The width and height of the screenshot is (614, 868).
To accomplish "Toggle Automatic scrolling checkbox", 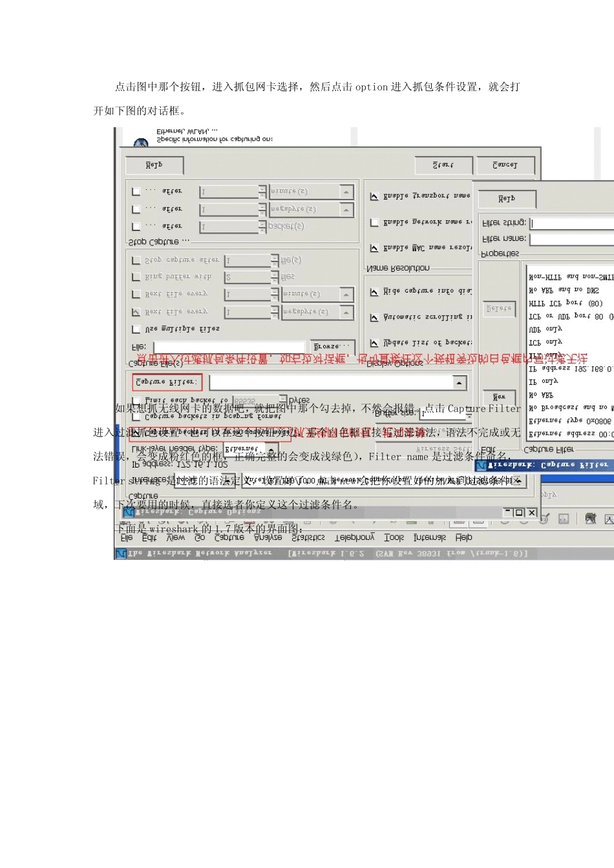I will point(374,318).
